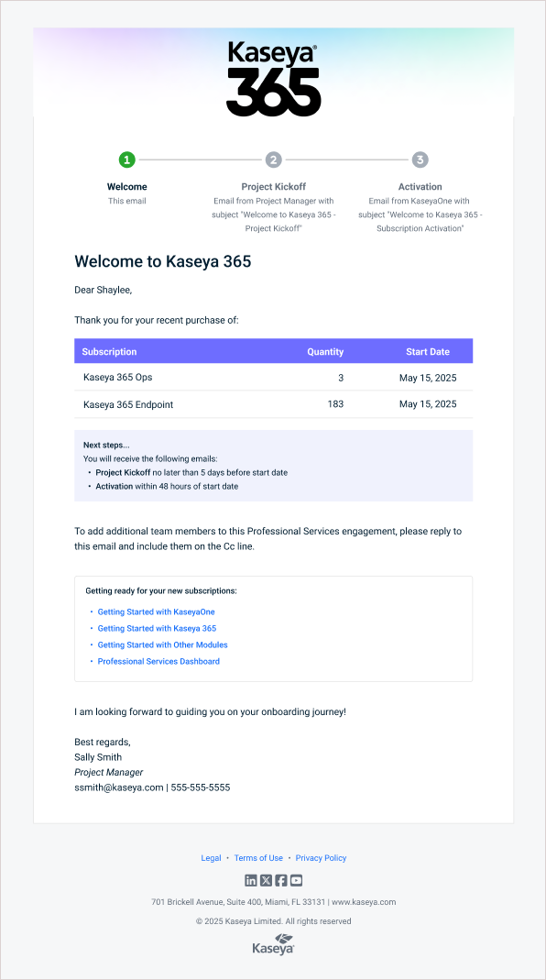546x980 pixels.
Task: Open Getting Started with Kaseya 365 link
Action: click(157, 628)
